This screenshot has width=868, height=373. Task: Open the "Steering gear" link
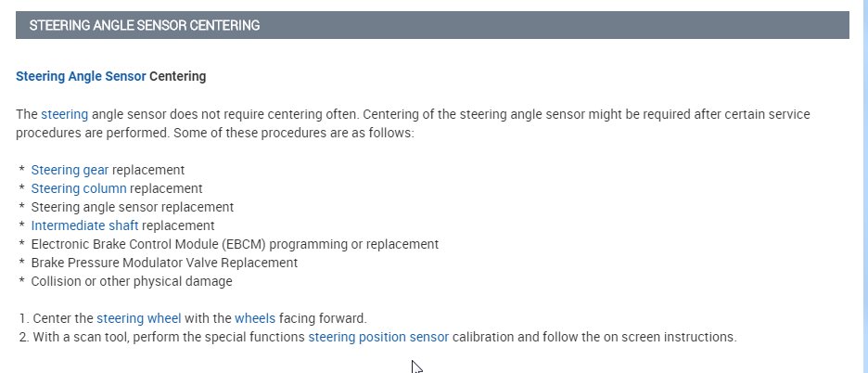(x=70, y=170)
